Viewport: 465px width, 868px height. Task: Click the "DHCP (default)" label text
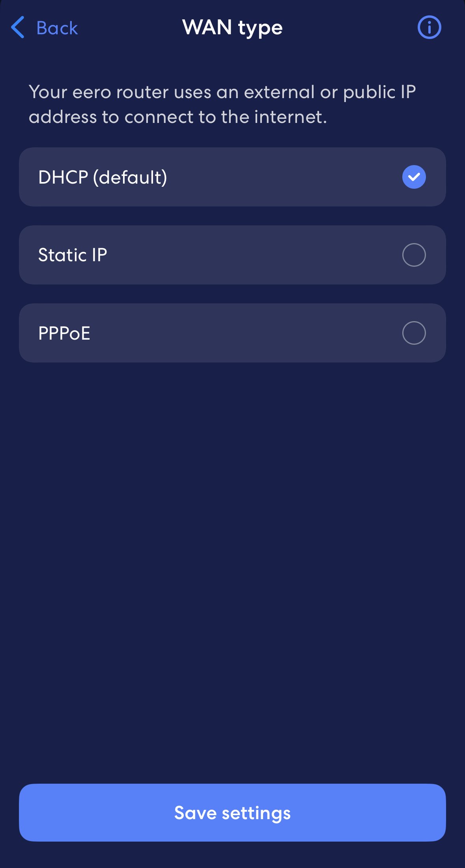[x=103, y=177]
